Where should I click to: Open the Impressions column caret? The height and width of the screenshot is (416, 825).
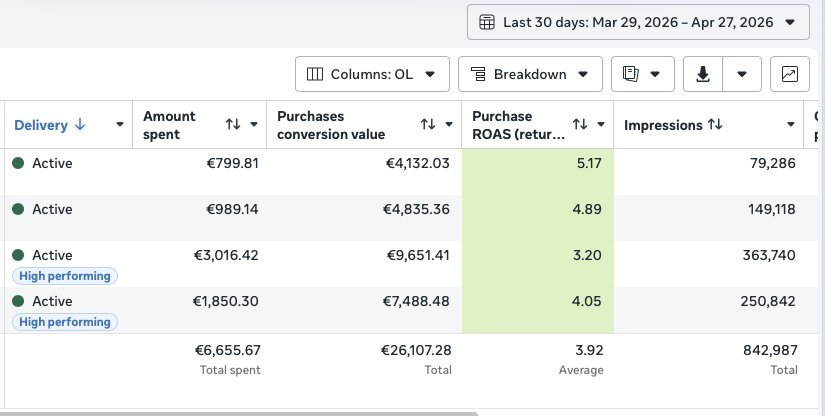(791, 125)
